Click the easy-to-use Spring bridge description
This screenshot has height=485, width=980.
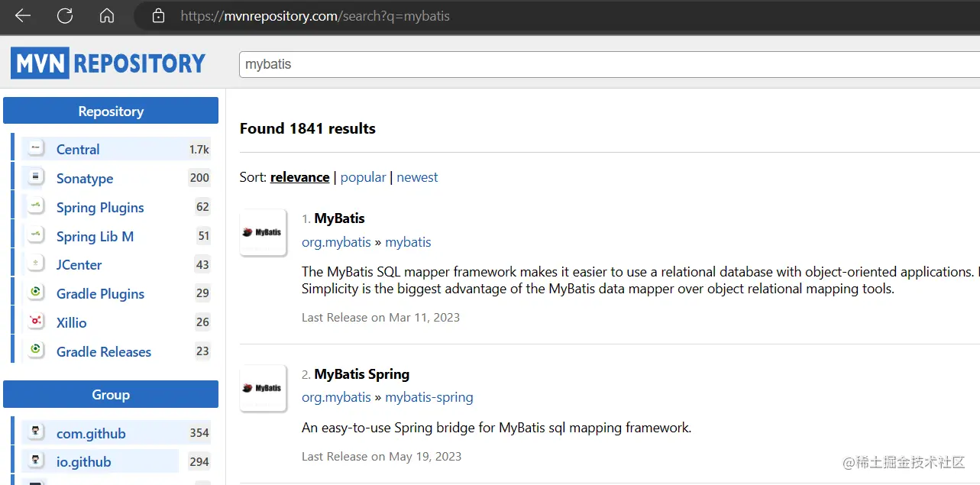click(496, 428)
